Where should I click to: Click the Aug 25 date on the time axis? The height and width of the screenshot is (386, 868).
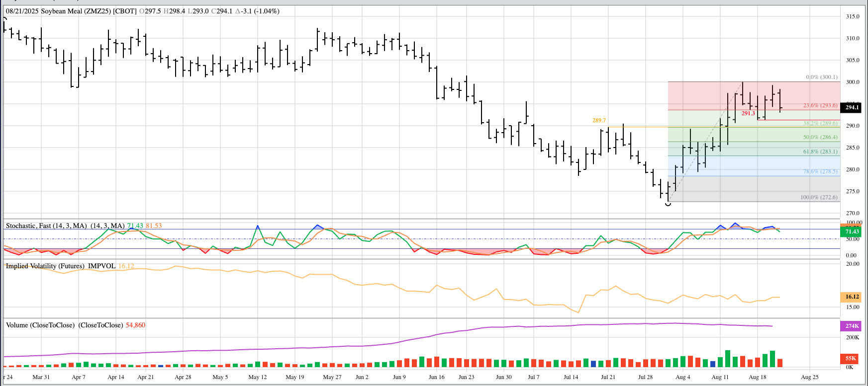click(809, 377)
